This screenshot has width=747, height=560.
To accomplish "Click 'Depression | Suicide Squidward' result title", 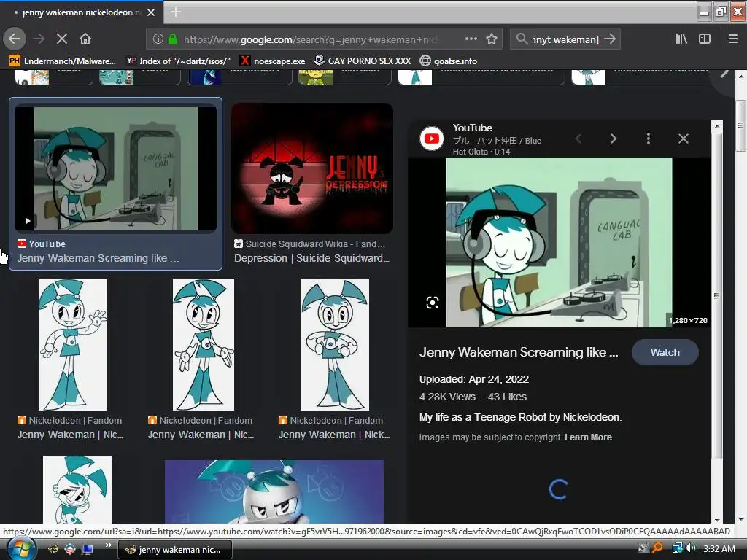I will (311, 258).
